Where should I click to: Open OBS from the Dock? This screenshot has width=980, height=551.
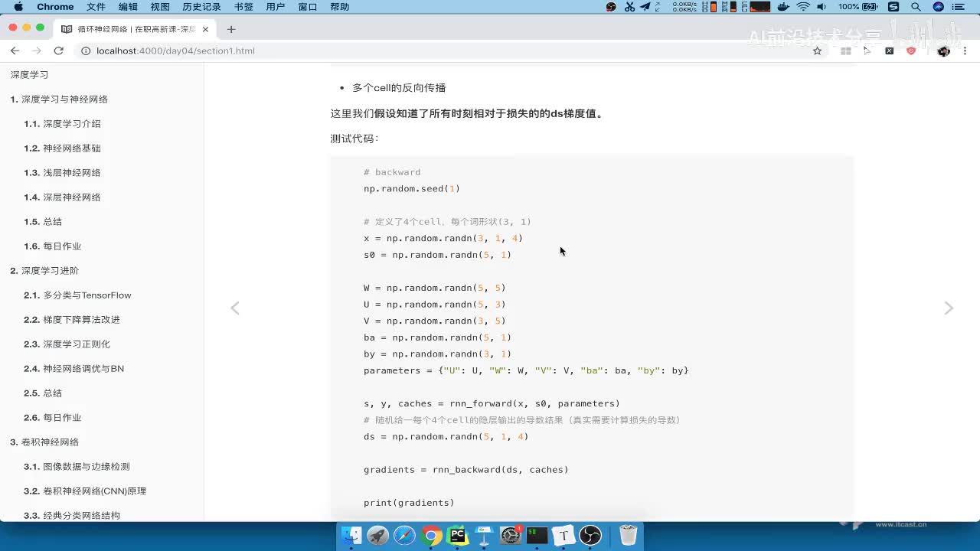(x=591, y=535)
